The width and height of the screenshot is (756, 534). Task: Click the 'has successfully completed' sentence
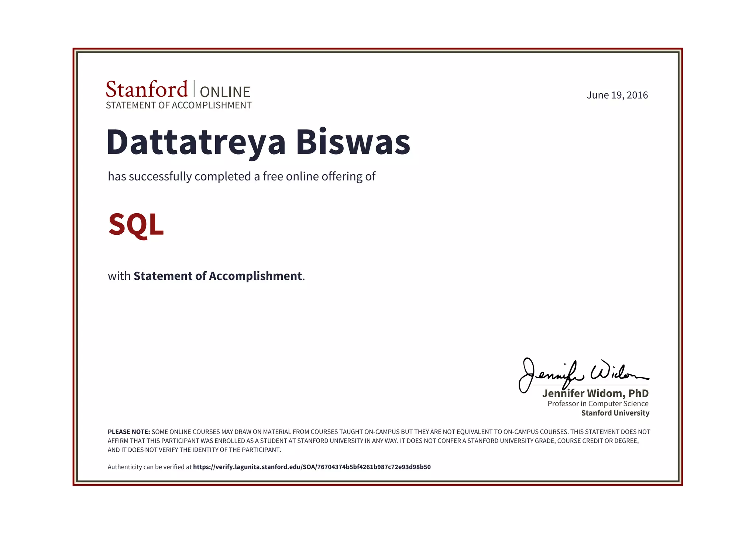point(241,176)
